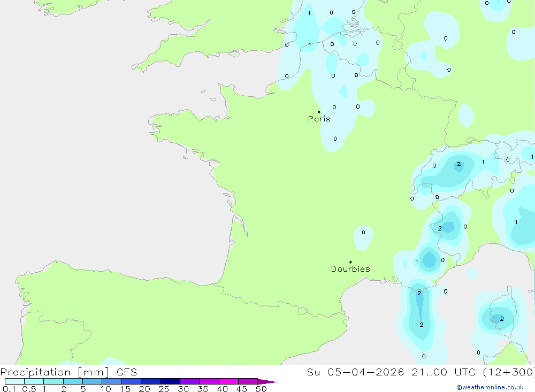Click the legend value 30
Screen dimensions: 535x392
183,389
